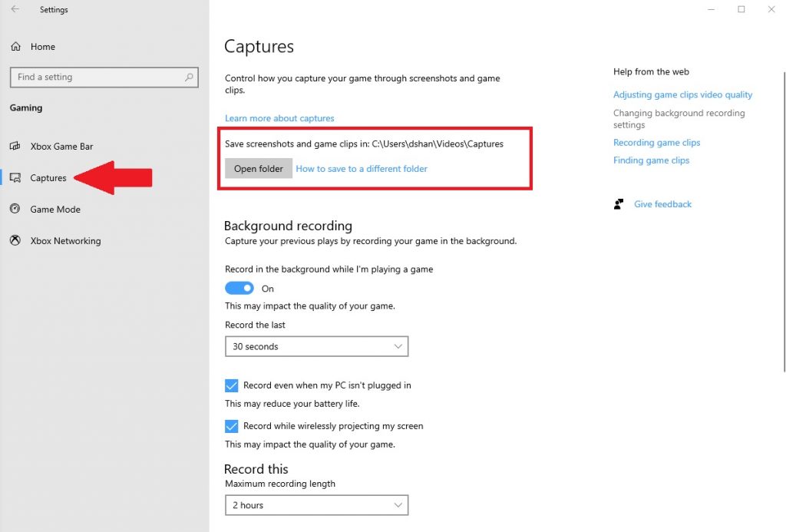Click the Game Mode icon

point(15,209)
